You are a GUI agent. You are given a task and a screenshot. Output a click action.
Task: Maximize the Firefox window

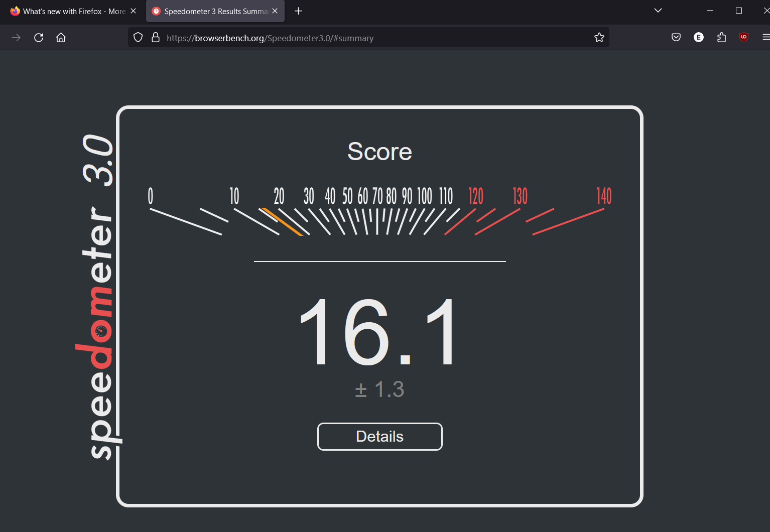(x=739, y=11)
